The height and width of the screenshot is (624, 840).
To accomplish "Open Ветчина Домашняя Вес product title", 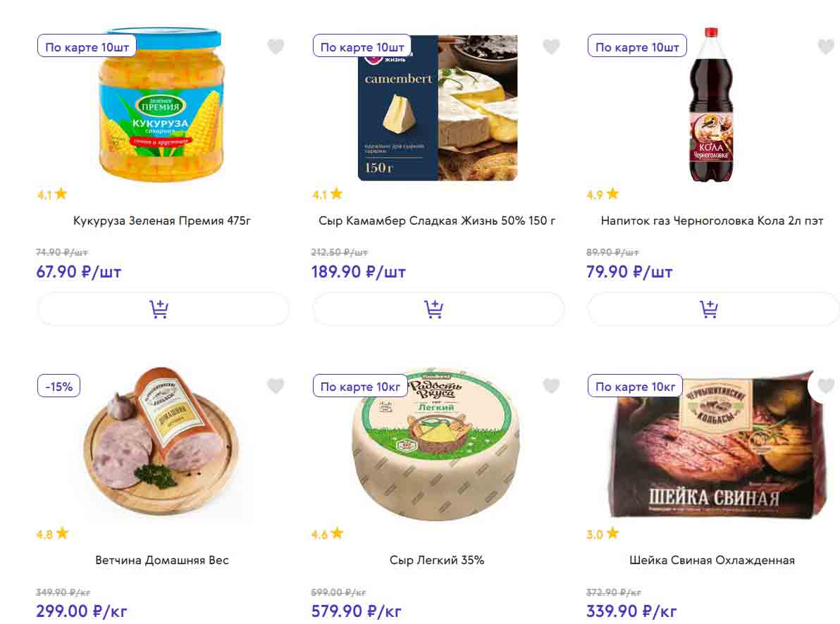I will tap(162, 560).
